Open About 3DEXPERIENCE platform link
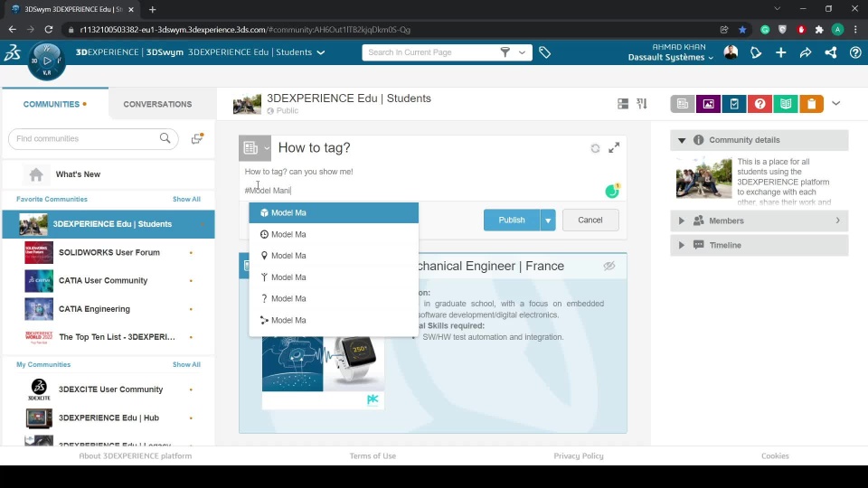 click(135, 455)
